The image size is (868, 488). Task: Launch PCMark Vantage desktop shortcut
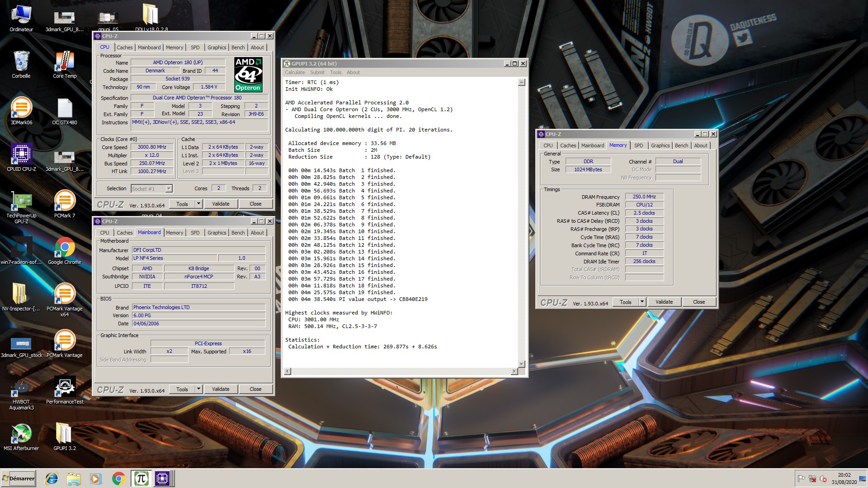pyautogui.click(x=65, y=344)
